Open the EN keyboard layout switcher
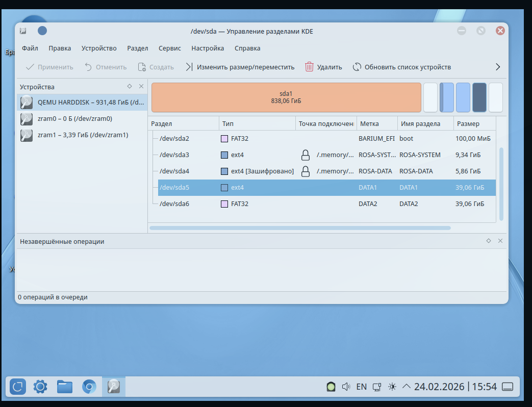 point(361,387)
